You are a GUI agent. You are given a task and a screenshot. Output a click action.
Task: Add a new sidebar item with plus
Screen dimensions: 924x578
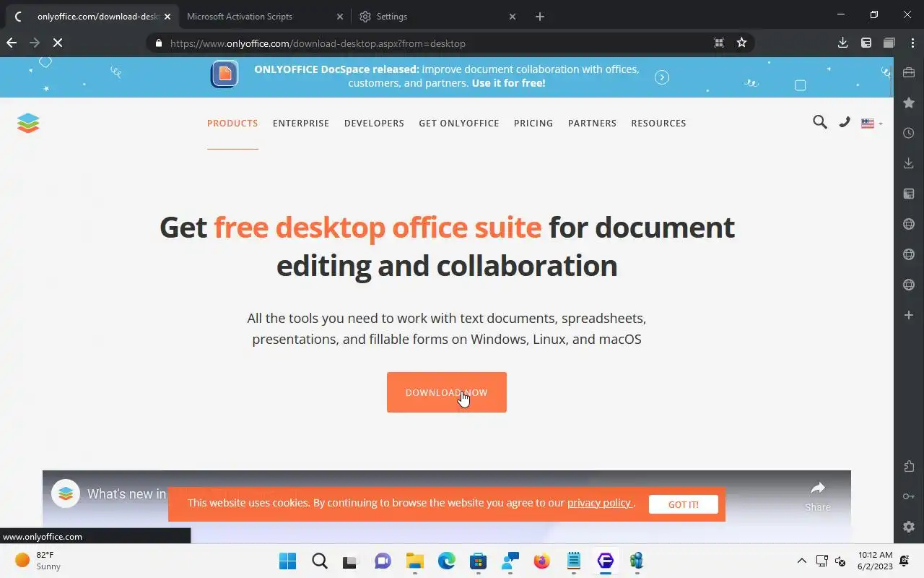(909, 315)
